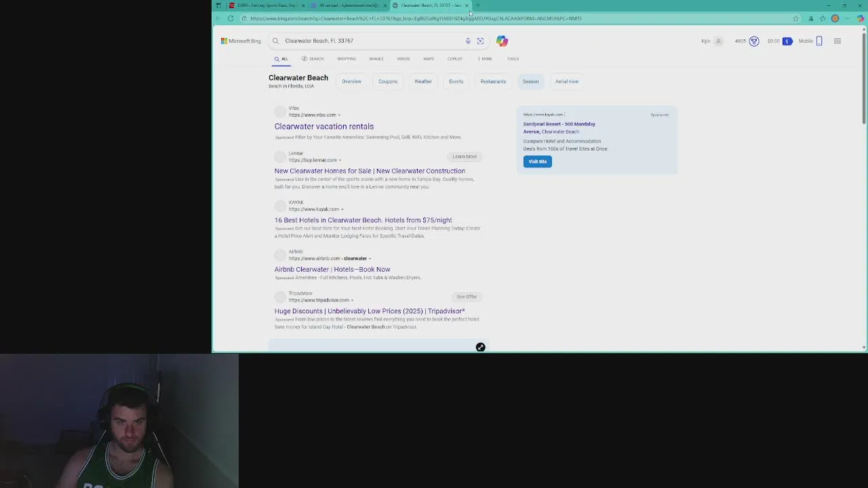The width and height of the screenshot is (868, 488).
Task: Switch to the SHOPPING tab
Action: (x=347, y=59)
